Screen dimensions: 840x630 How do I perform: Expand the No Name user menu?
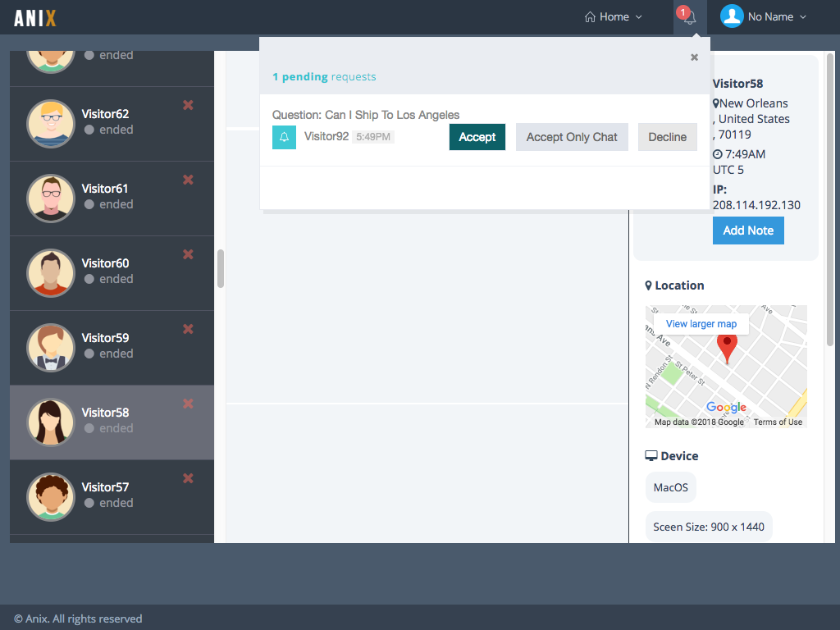(763, 17)
